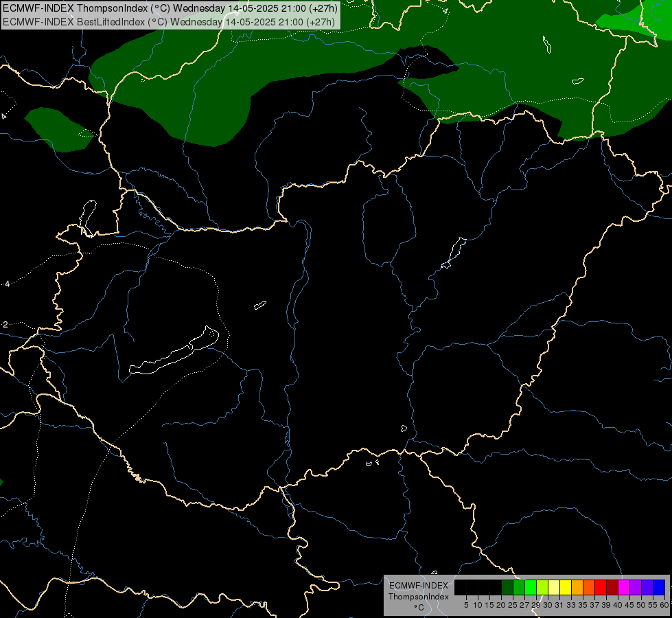Select the dark green 20–25 legend swatch

(x=507, y=587)
